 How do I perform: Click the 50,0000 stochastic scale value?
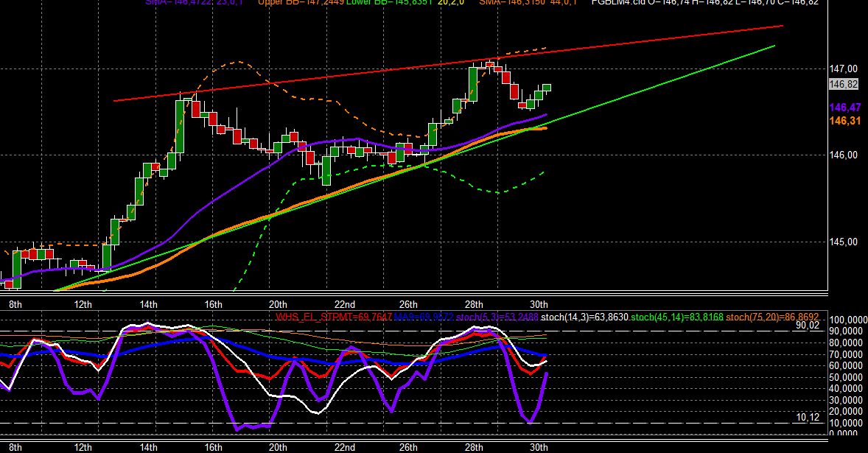[x=846, y=377]
